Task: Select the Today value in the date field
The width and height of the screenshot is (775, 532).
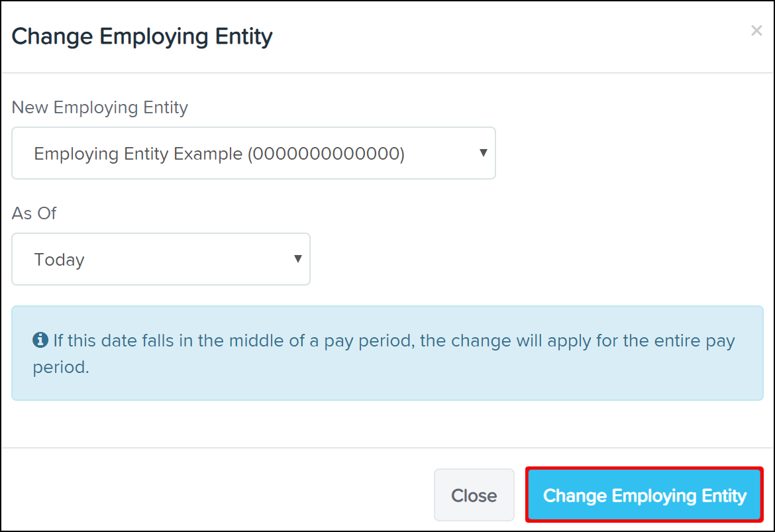Action: [x=160, y=259]
